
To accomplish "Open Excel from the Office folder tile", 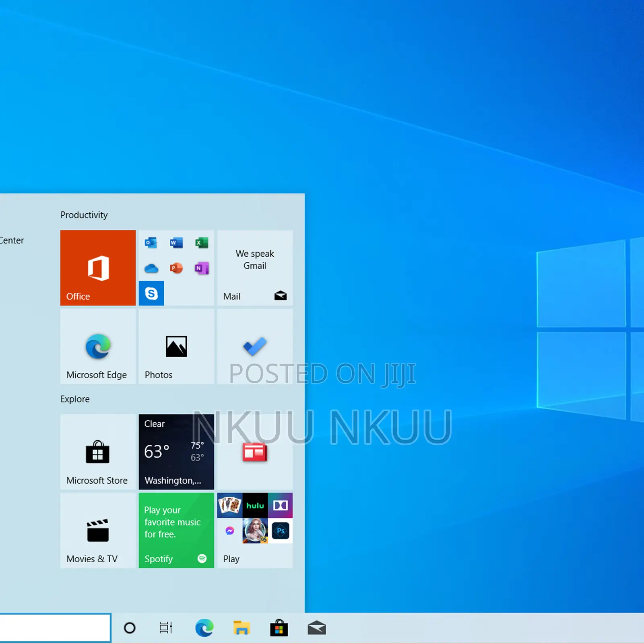I will tap(202, 243).
